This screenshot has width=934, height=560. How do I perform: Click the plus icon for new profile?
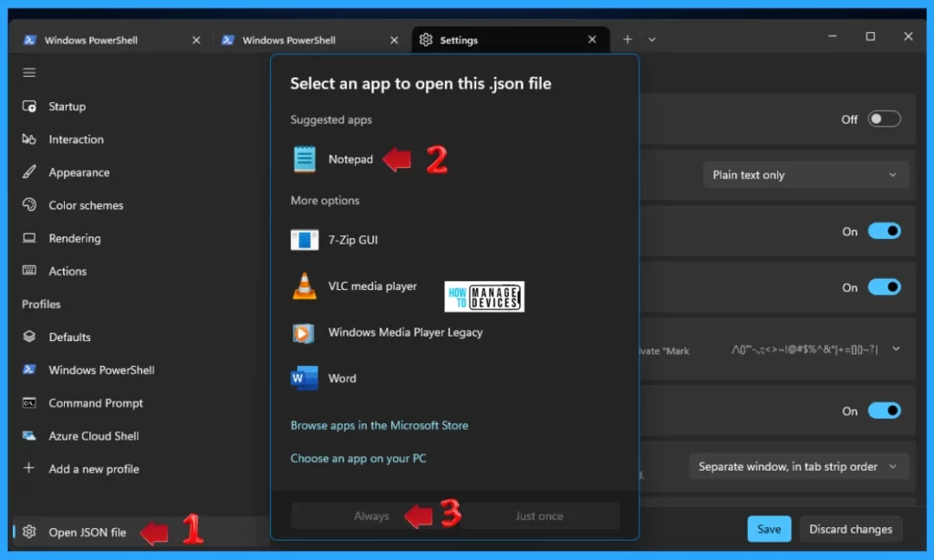click(x=29, y=468)
